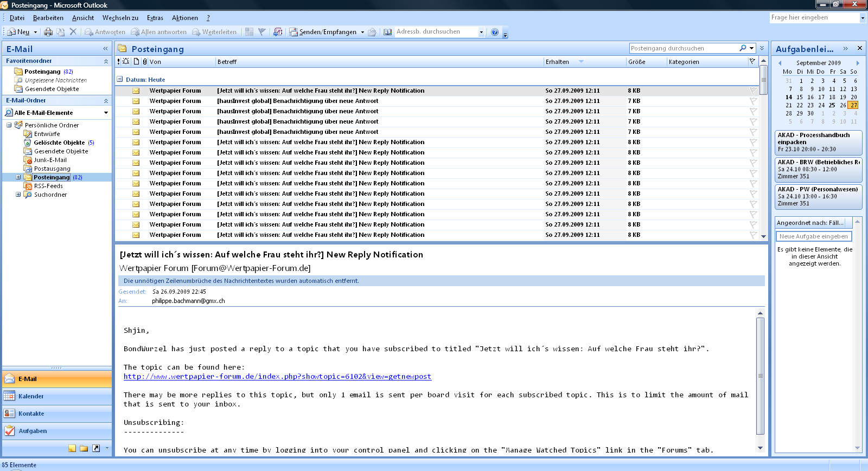Click the Kalender calendar icon

pos(9,396)
